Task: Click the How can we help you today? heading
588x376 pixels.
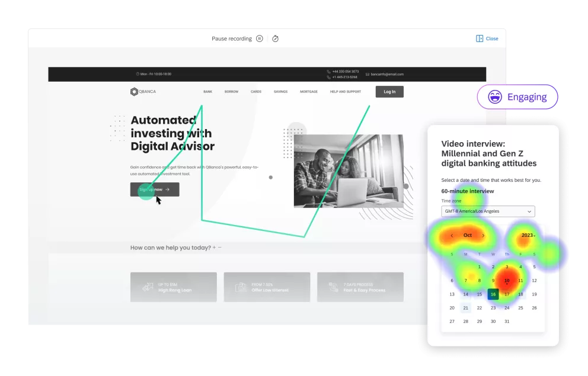Action: pos(171,248)
